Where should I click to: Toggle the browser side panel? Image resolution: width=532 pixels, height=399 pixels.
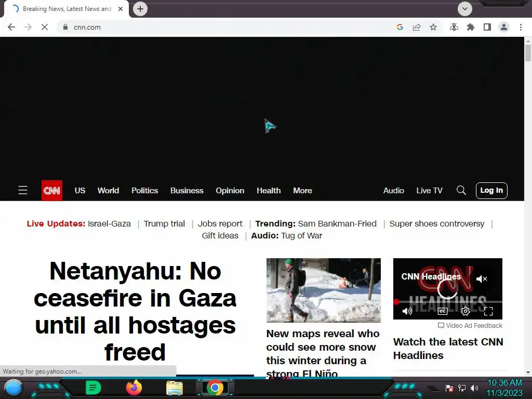487,27
